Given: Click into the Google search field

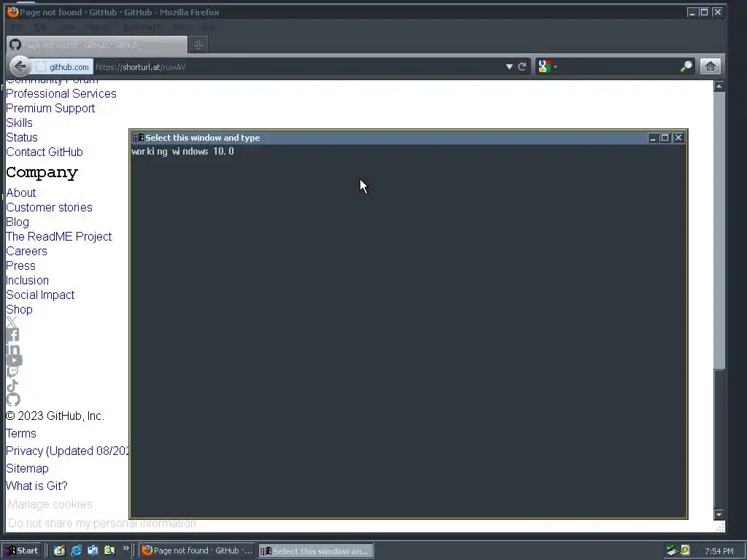Looking at the screenshot, I should (x=619, y=66).
